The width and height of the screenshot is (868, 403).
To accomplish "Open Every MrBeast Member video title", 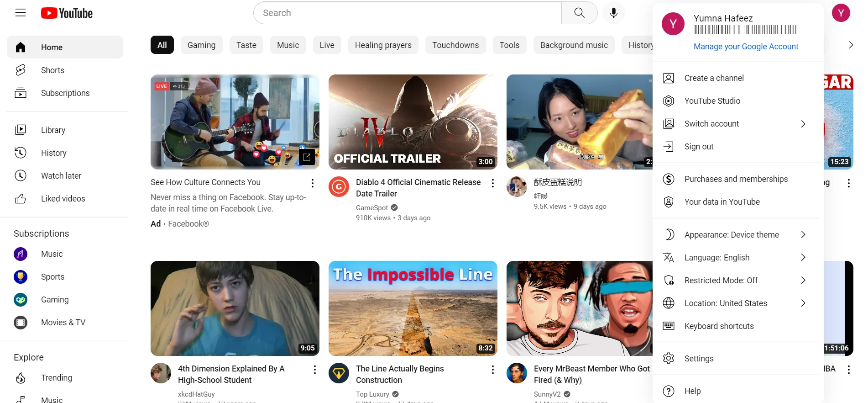I will click(592, 374).
